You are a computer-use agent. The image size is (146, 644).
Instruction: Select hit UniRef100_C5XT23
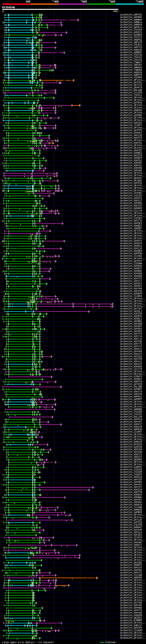[131, 37]
